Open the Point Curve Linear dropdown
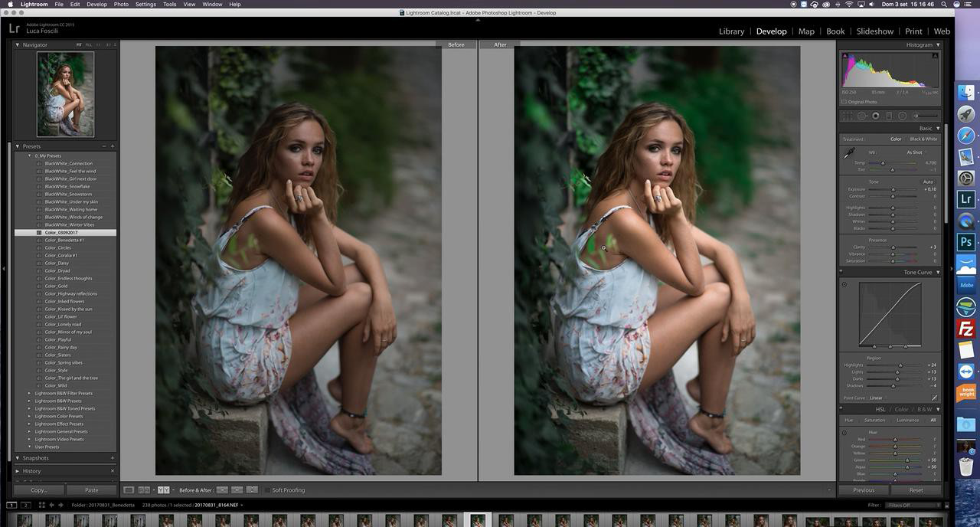Image resolution: width=980 pixels, height=527 pixels. pos(877,398)
